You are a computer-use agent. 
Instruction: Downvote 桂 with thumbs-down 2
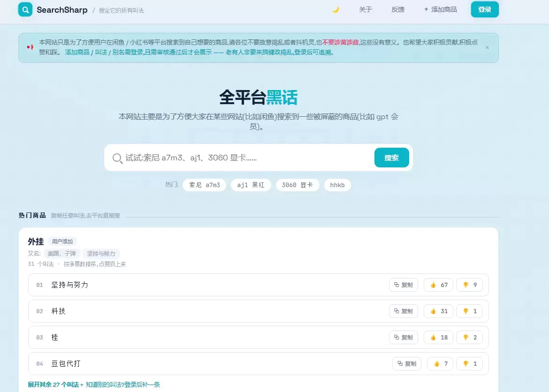(x=469, y=338)
